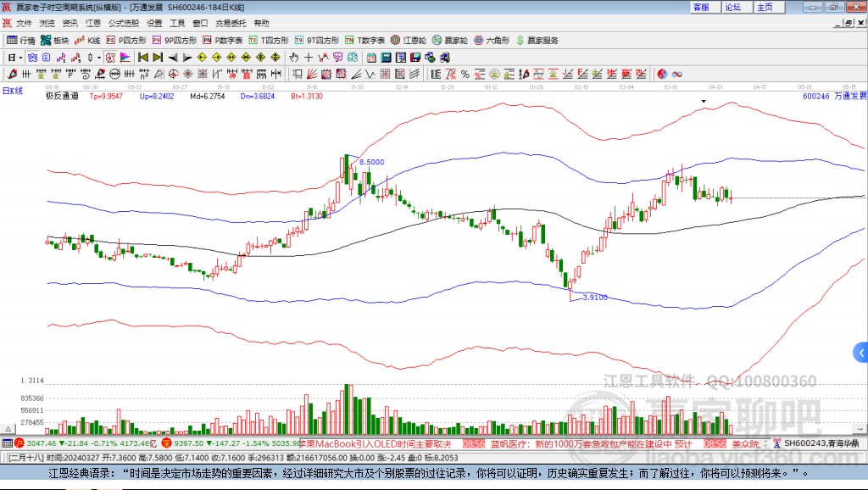
Task: Click the 蓝帆医疗 news ticker headline
Action: [593, 443]
